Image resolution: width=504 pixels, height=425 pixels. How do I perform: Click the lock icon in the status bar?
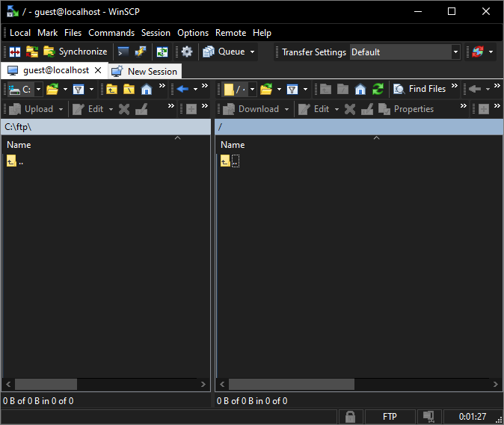(349, 417)
